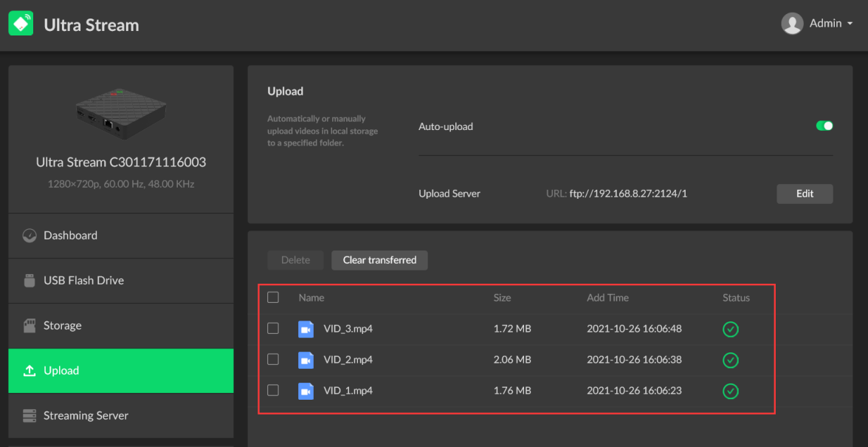
Task: Click the Name column header
Action: [x=311, y=298]
